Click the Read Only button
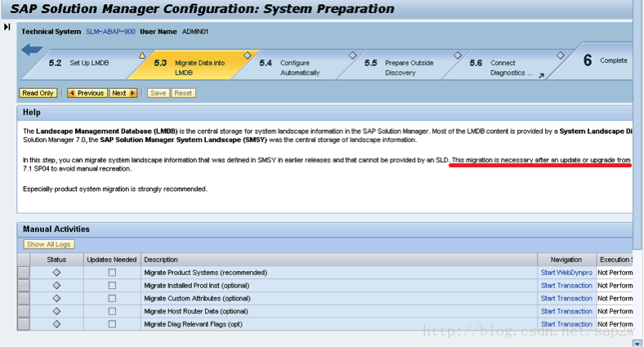 click(38, 93)
